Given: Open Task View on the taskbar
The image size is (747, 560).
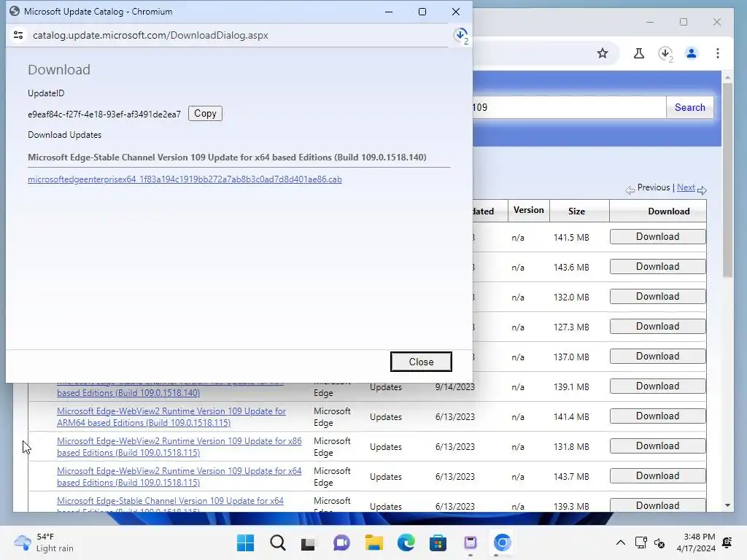Looking at the screenshot, I should click(309, 542).
